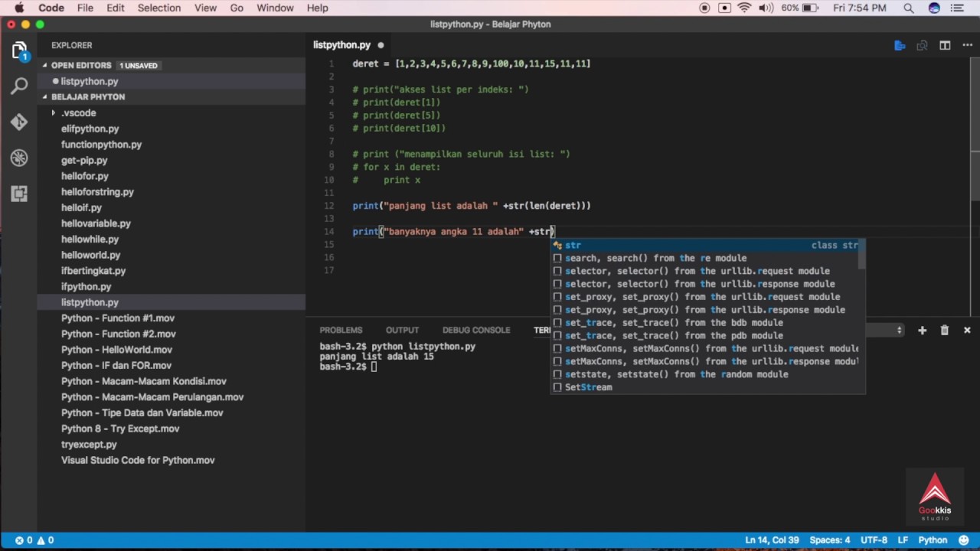Switch to the Problems panel tab
980x551 pixels.
click(341, 330)
